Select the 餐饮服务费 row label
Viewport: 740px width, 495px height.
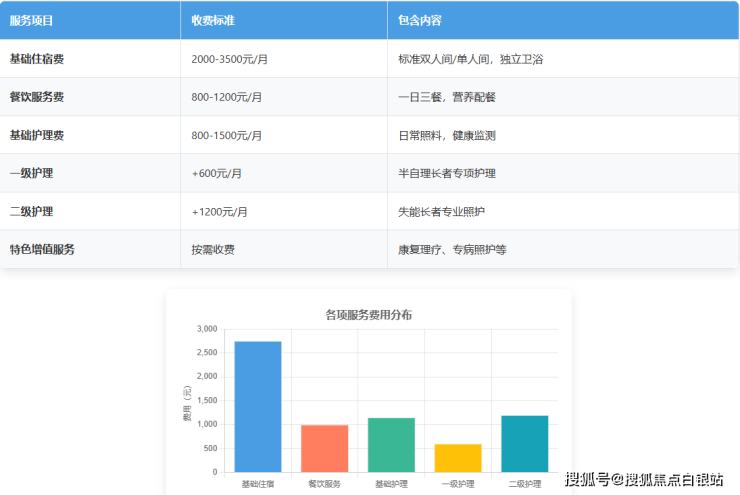[37, 97]
